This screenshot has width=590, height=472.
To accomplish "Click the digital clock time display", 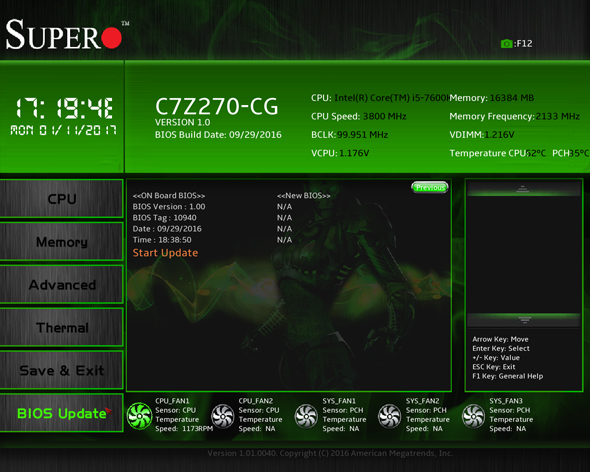I will pyautogui.click(x=64, y=108).
